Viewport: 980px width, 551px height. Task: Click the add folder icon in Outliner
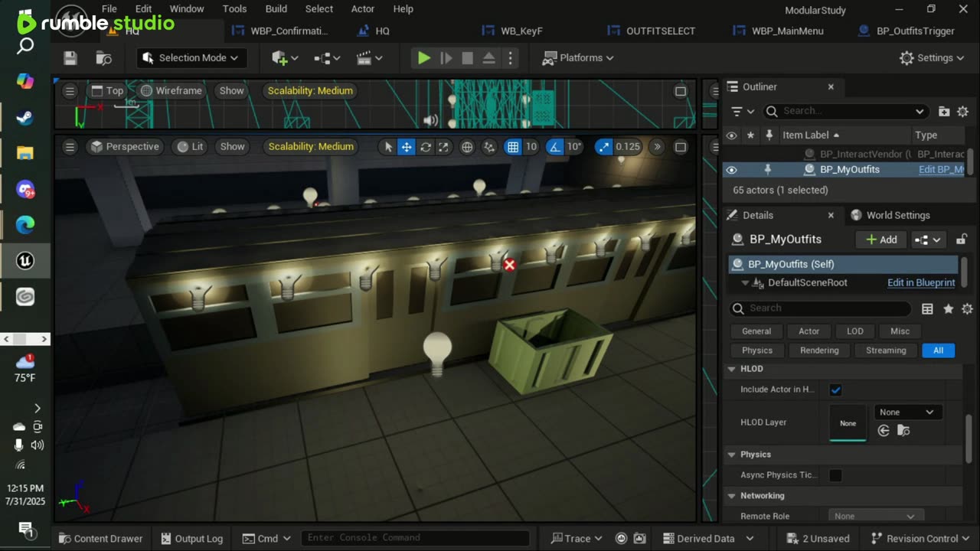point(944,112)
